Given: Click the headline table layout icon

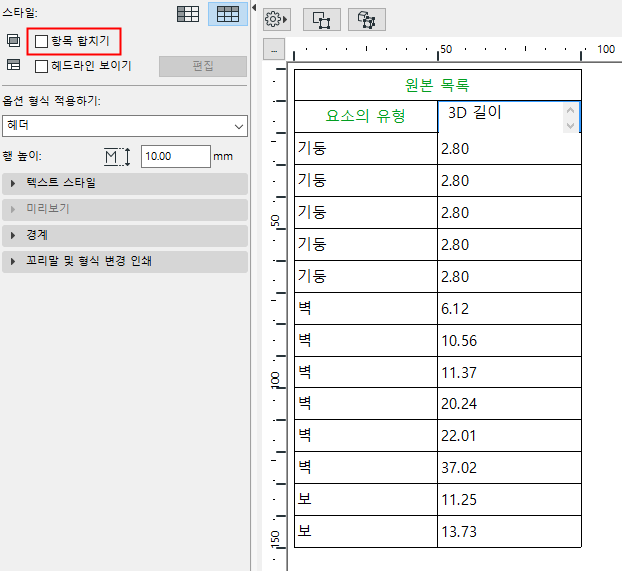Looking at the screenshot, I should (13, 65).
